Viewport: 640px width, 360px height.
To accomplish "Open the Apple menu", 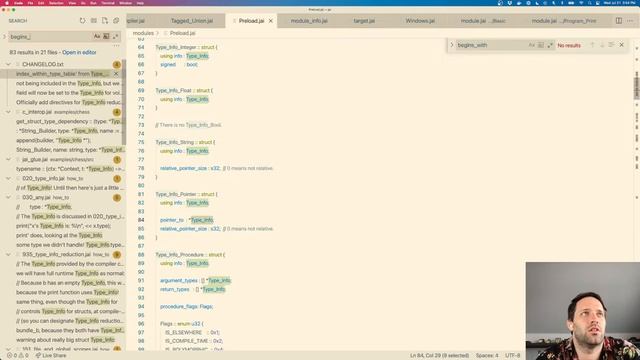I will pyautogui.click(x=7, y=3).
